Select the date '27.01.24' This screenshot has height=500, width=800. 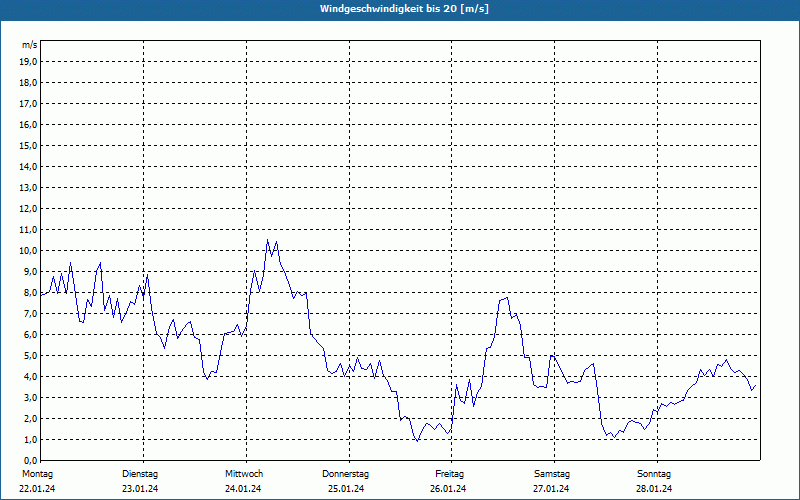[552, 489]
